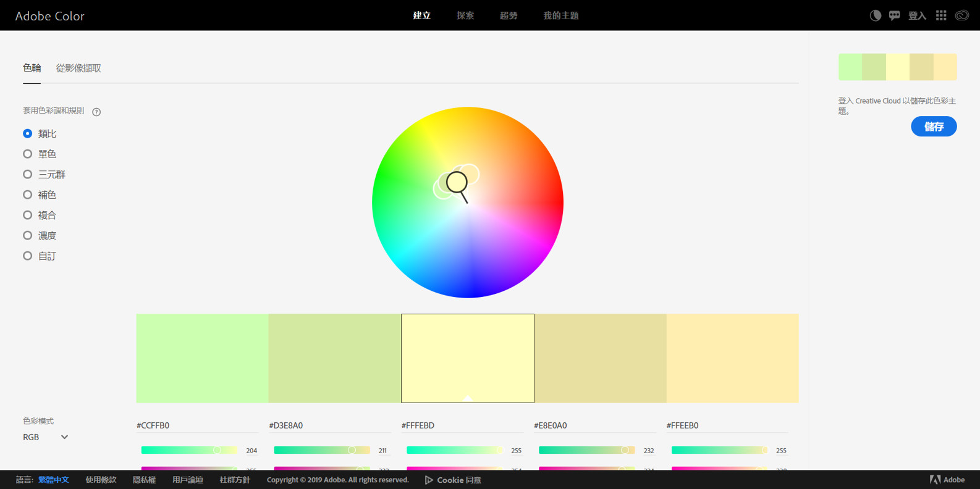The height and width of the screenshot is (489, 980).
Task: Click the Copyright © 2019 Adobe text
Action: pyautogui.click(x=338, y=480)
